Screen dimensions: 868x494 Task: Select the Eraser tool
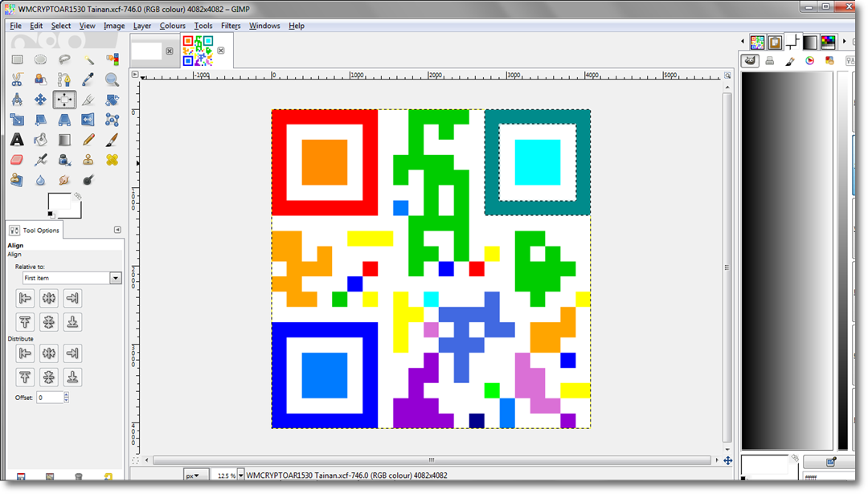(17, 160)
